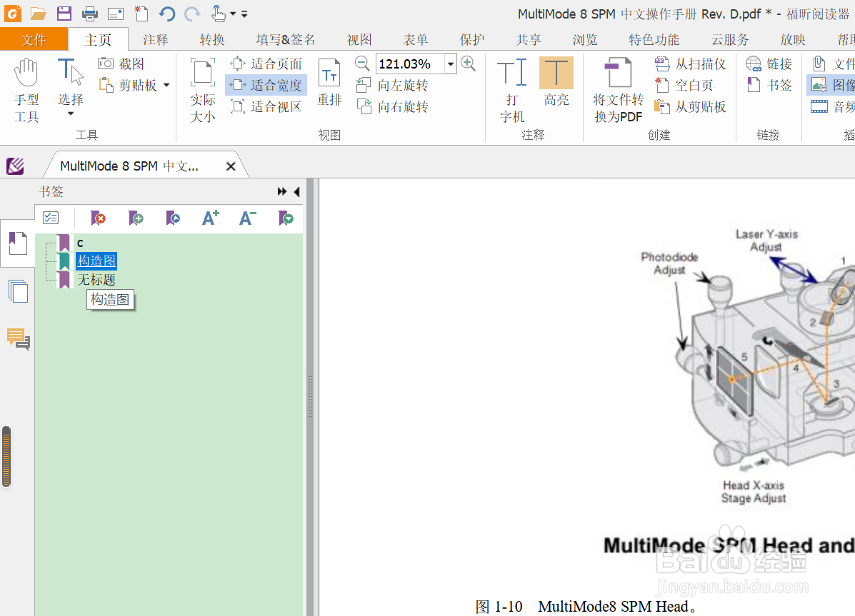This screenshot has height=616, width=855.
Task: Switch to the 注释 ribbon tab
Action: point(156,39)
